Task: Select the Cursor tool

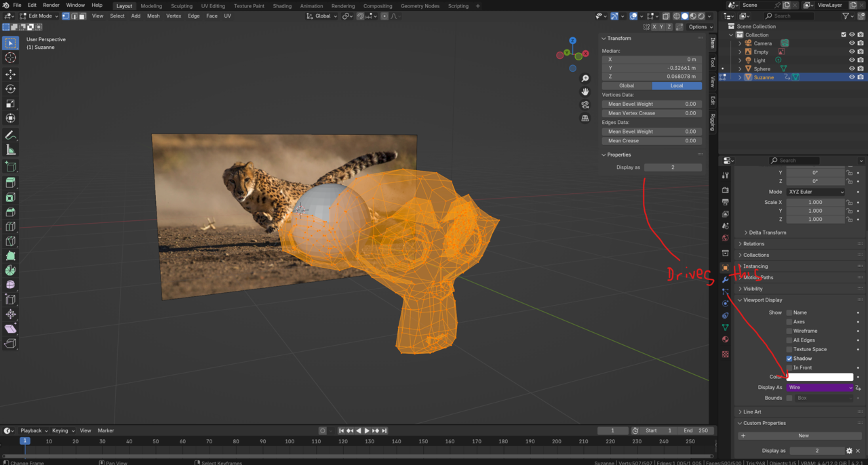Action: click(x=10, y=58)
